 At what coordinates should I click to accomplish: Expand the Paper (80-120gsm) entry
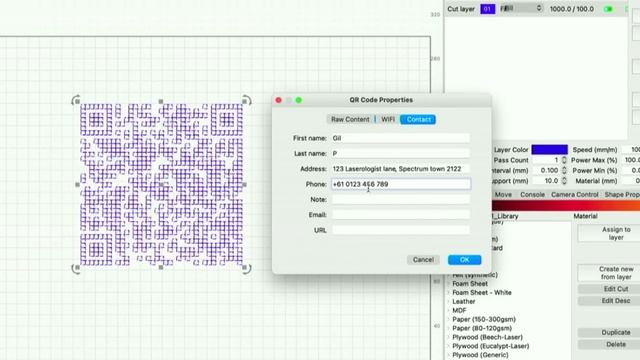point(449,328)
